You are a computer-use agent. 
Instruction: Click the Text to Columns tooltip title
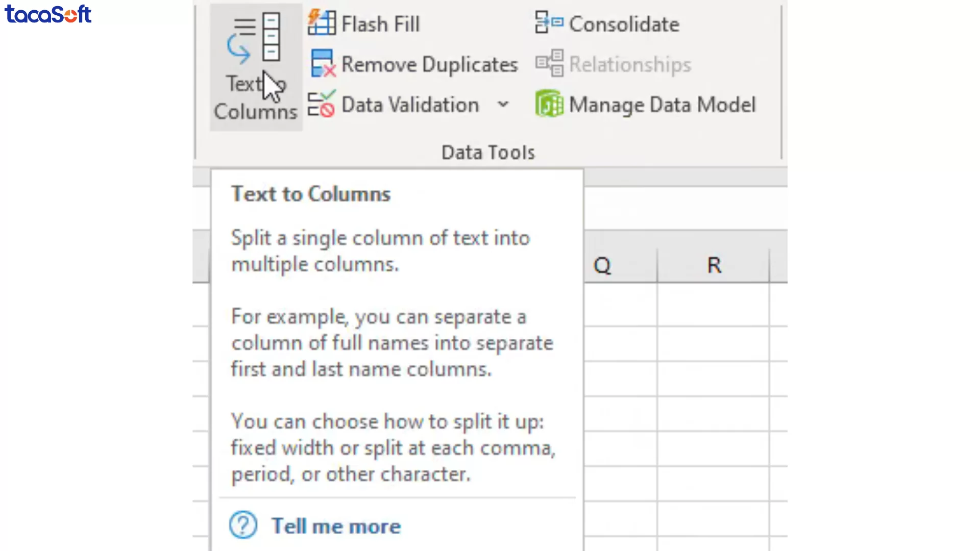[x=311, y=193]
